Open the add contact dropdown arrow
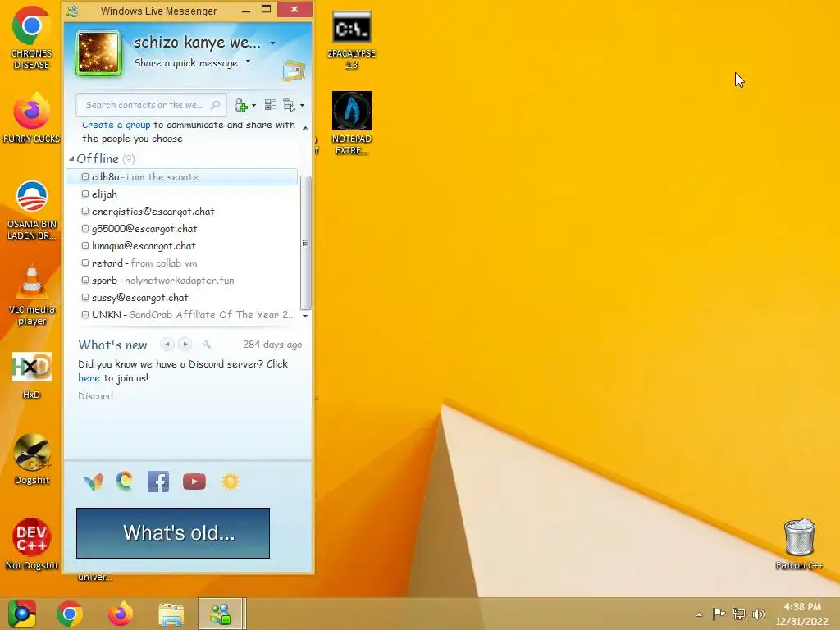Screen dimensions: 840x630 coord(254,106)
